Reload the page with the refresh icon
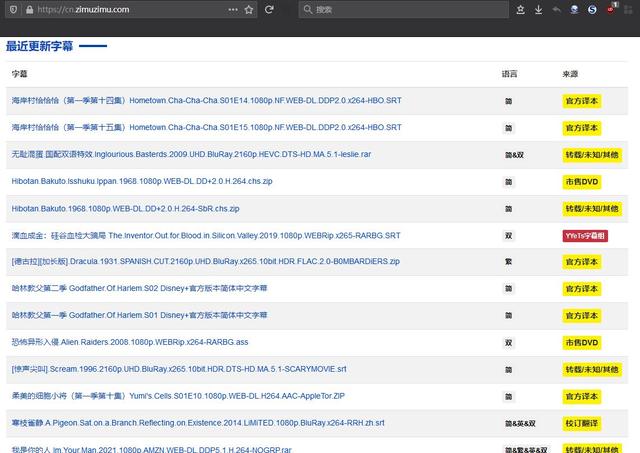Screen dimensions: 640x453 pyautogui.click(x=269, y=9)
